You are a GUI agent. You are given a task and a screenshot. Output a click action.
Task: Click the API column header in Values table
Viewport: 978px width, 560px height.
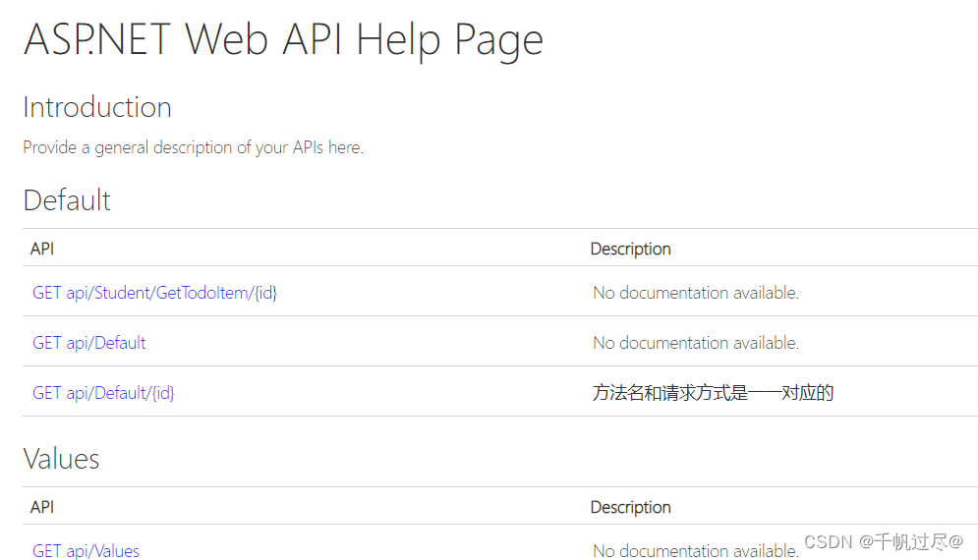(42, 507)
